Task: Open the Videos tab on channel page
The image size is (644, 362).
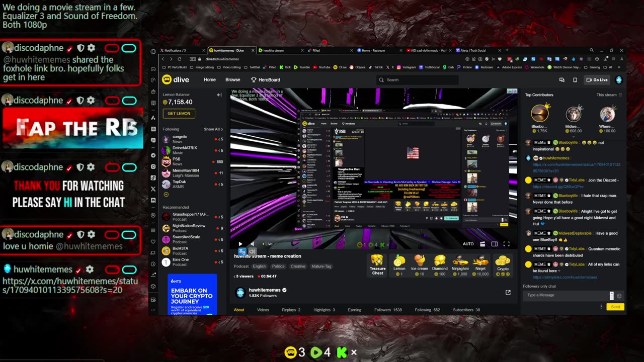Action: 263,310
